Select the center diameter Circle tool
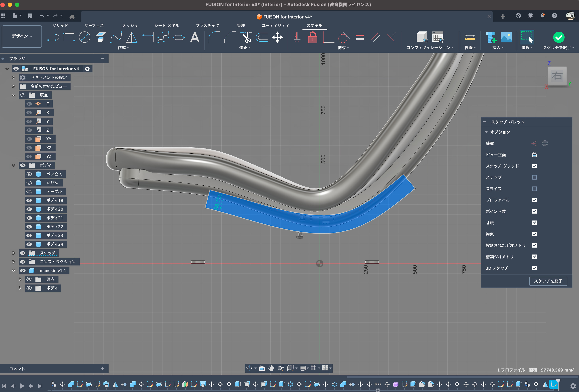The height and width of the screenshot is (392, 579). 84,38
